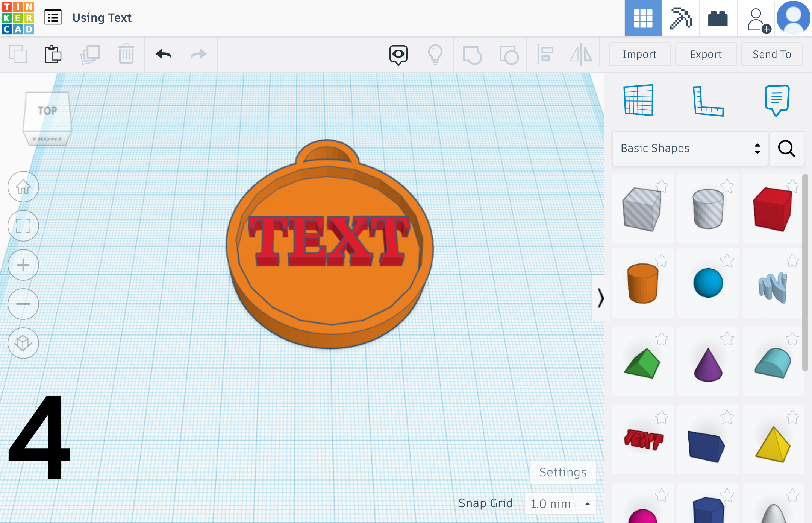Pick the purple Cone shape
This screenshot has width=812, height=523.
coord(708,364)
